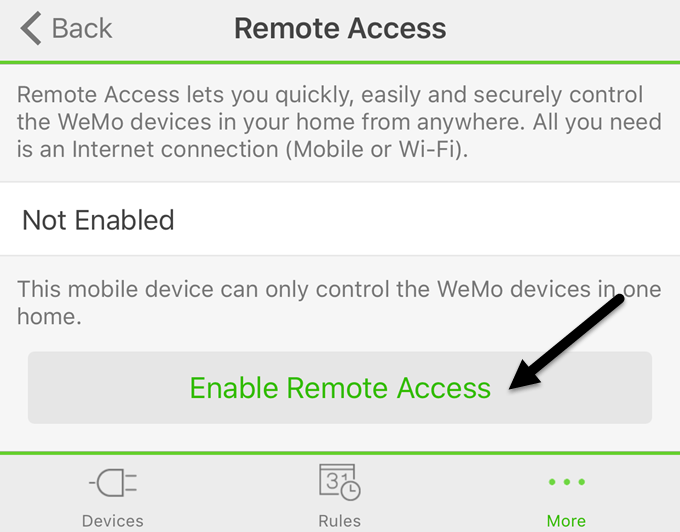This screenshot has width=680, height=532.
Task: Tap the Back chevron arrow icon
Action: [31, 28]
